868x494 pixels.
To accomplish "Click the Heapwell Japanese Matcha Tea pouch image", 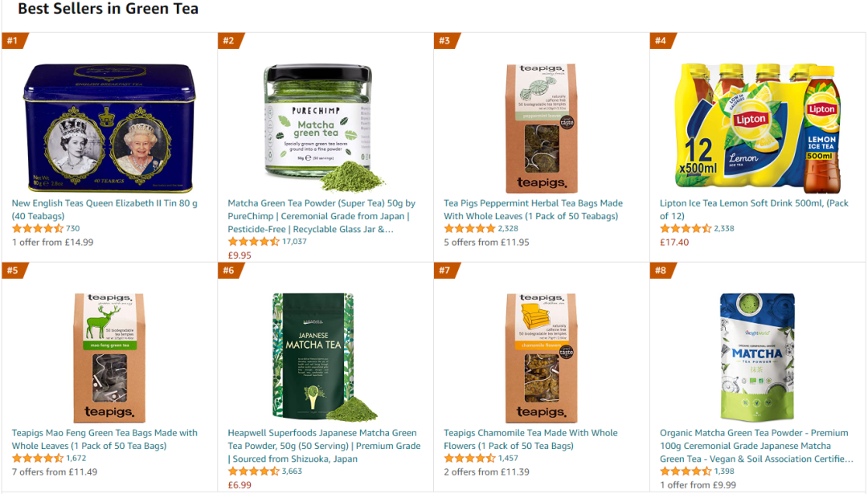I will [x=325, y=358].
